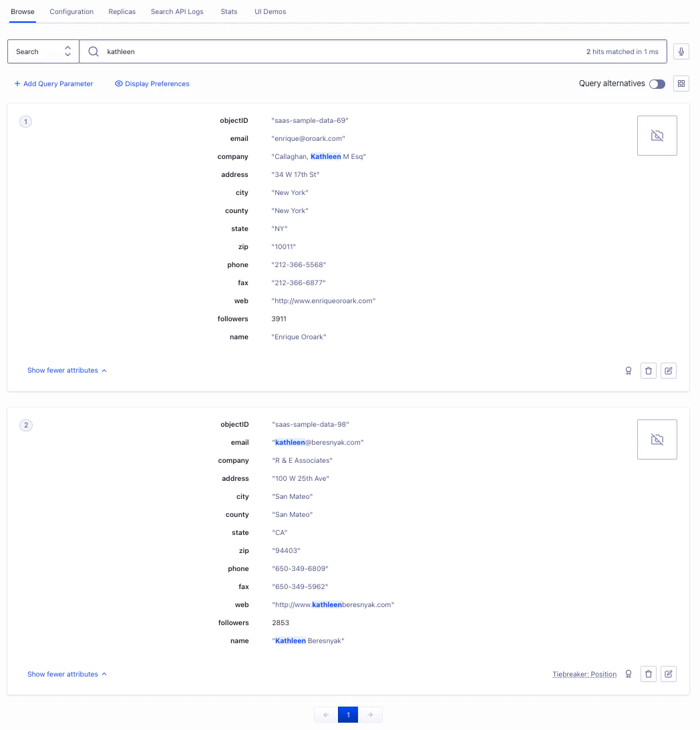Click the magnifier icon in the search bar
The image size is (700, 730).
pos(94,51)
